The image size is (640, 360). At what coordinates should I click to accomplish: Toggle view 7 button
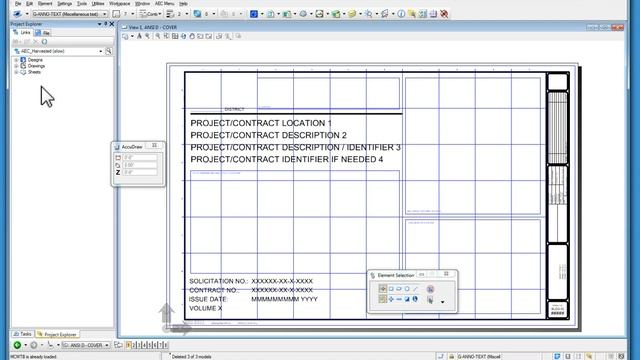160,345
